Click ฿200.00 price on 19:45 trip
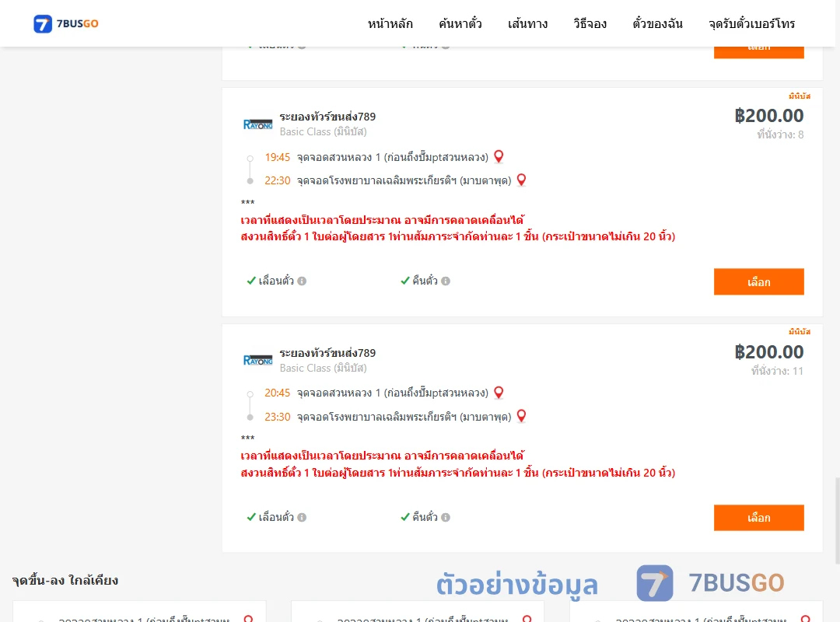This screenshot has height=622, width=840. (768, 115)
